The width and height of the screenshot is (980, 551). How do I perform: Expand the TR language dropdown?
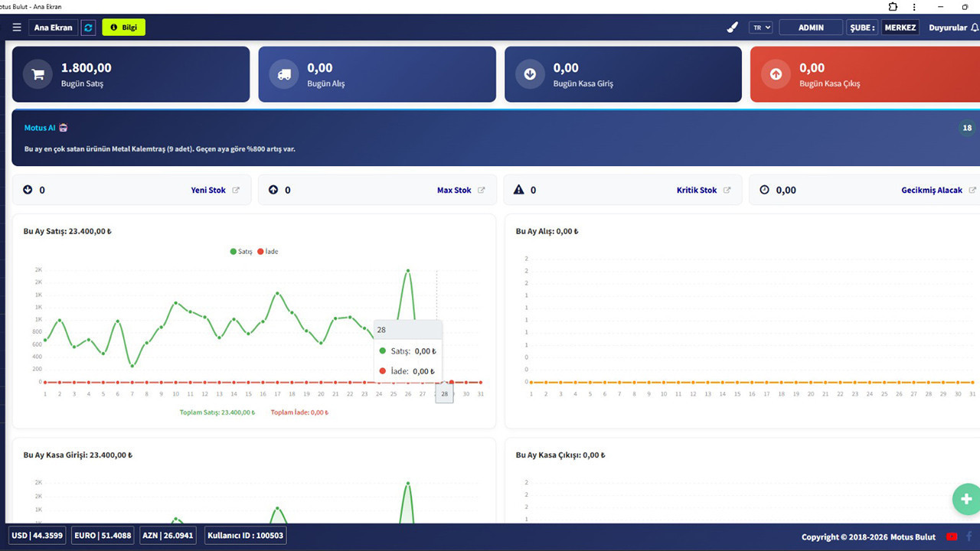click(760, 28)
